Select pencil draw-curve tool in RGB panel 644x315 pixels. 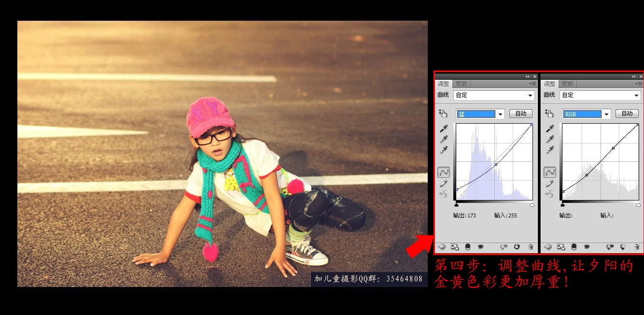549,183
